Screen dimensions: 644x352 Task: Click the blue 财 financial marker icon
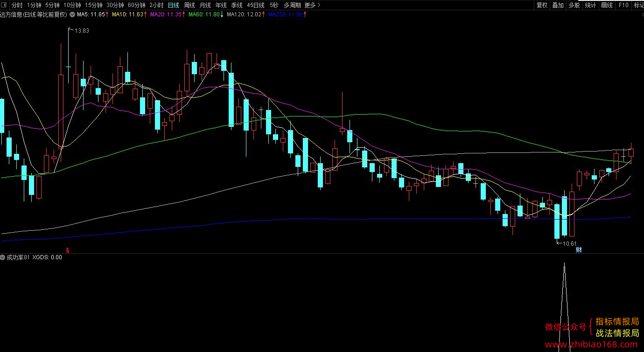pos(579,250)
